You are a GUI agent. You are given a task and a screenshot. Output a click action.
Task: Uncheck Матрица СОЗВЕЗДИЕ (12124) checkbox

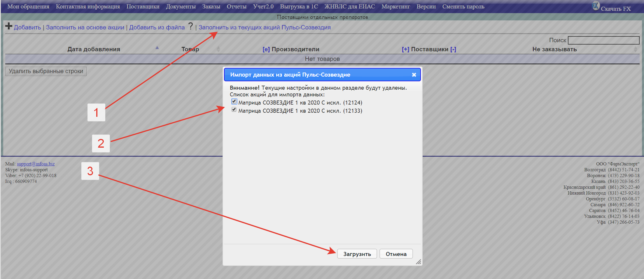click(x=234, y=101)
